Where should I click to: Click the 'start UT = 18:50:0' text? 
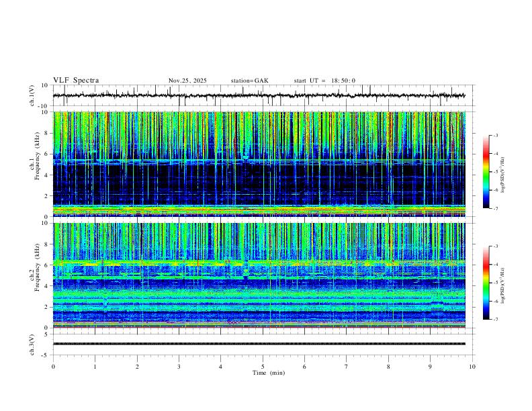(324, 81)
